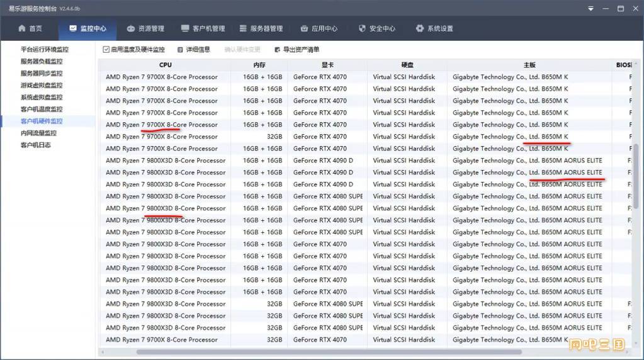Click the first B650M AORUS ELITE cell
This screenshot has height=360, width=644.
[528, 160]
